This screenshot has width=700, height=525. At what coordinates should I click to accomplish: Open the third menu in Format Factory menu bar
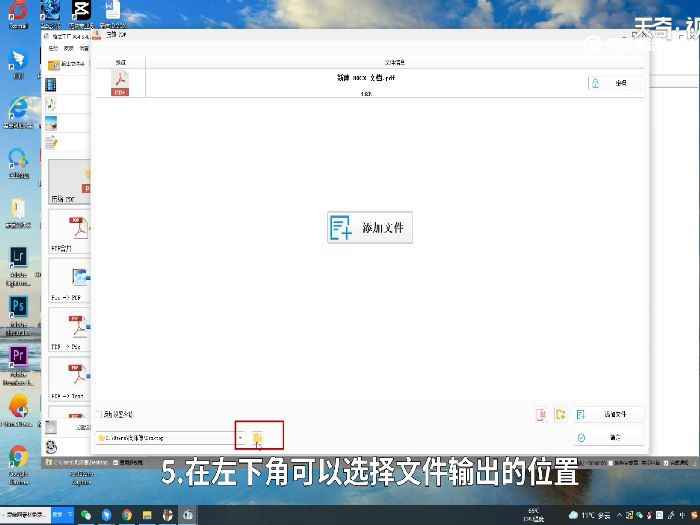point(83,48)
